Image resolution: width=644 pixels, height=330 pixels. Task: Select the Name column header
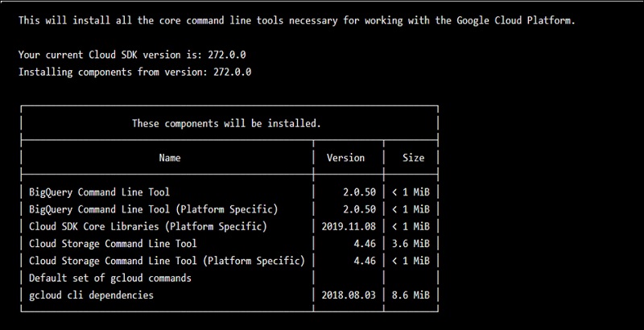169,158
